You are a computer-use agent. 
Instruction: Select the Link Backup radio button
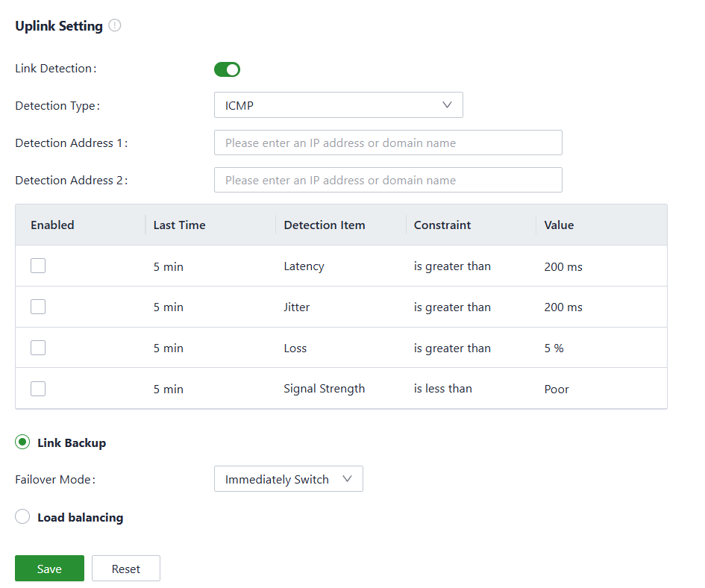click(23, 442)
